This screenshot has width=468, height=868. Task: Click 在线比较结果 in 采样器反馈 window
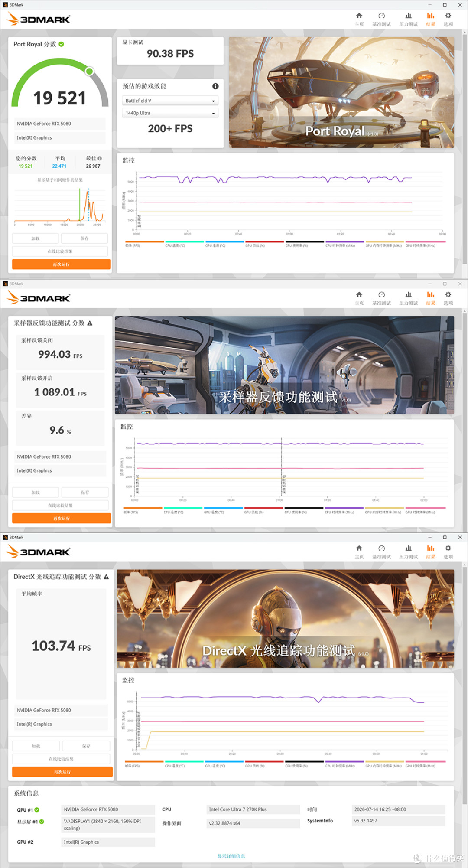[x=60, y=506]
